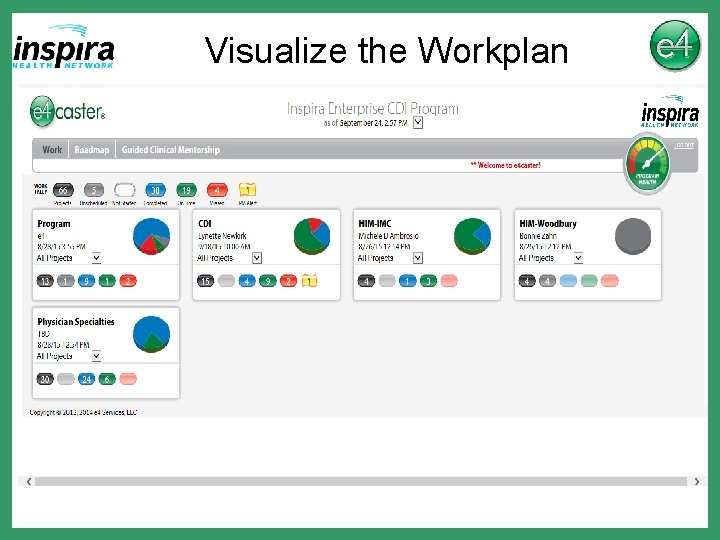Click the blue 4 badge in CDI card
This screenshot has width=720, height=540.
[247, 281]
